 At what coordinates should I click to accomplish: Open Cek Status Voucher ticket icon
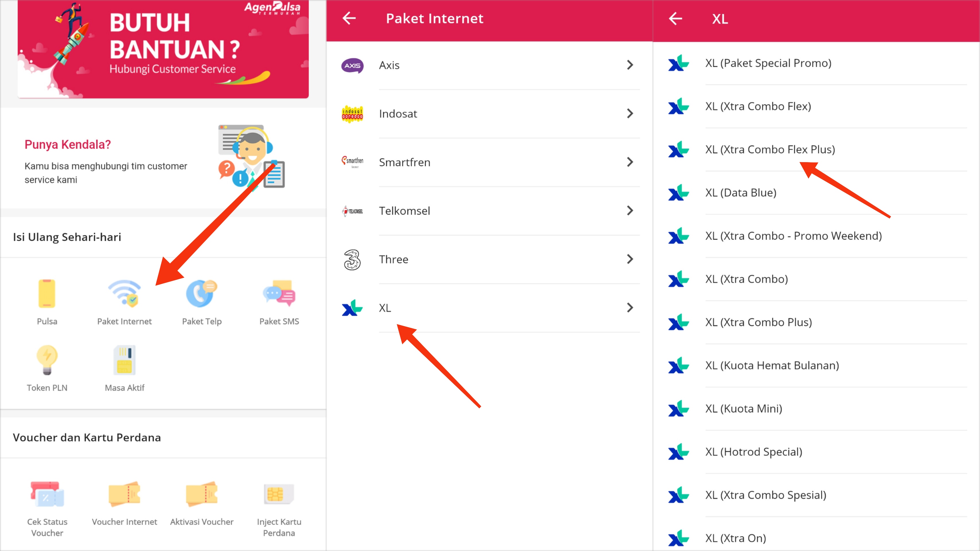(x=47, y=494)
